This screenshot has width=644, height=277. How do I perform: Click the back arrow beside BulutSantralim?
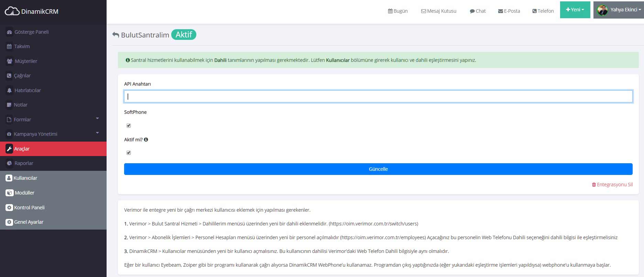tap(116, 35)
